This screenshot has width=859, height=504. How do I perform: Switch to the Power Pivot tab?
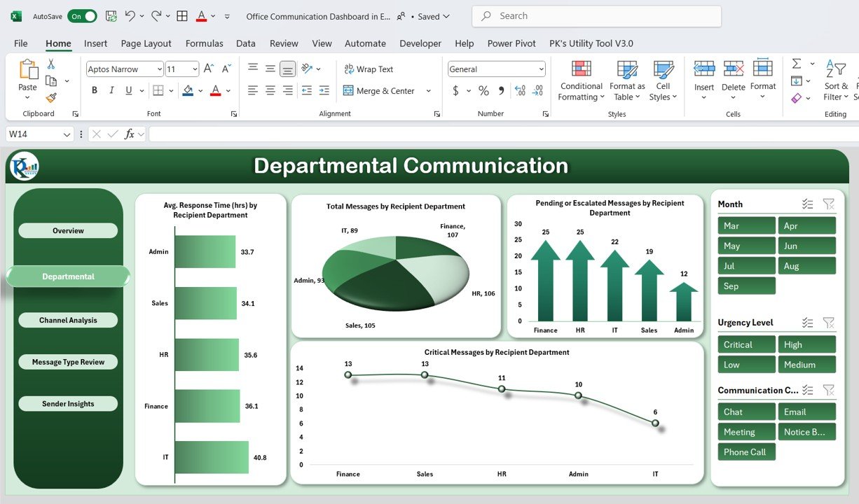tap(511, 43)
